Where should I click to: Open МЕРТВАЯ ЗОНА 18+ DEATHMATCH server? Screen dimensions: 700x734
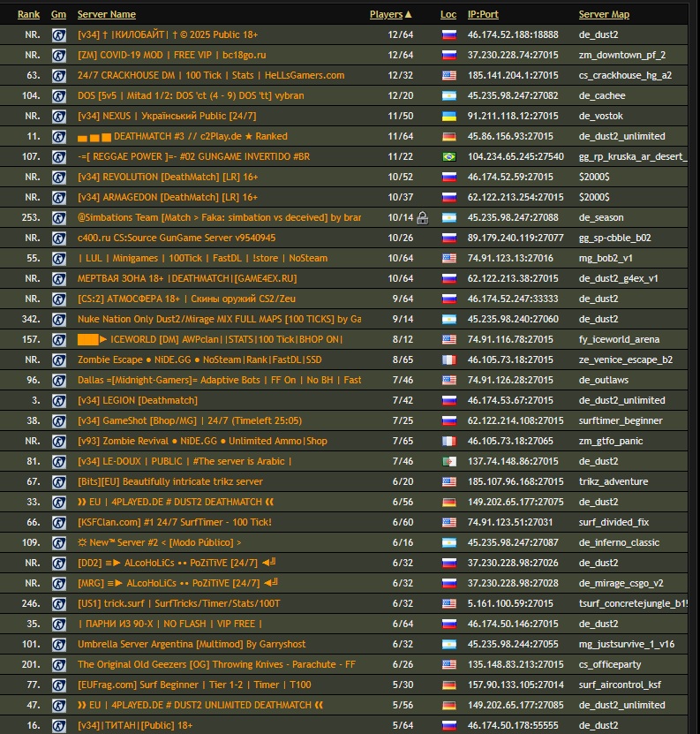187,278
